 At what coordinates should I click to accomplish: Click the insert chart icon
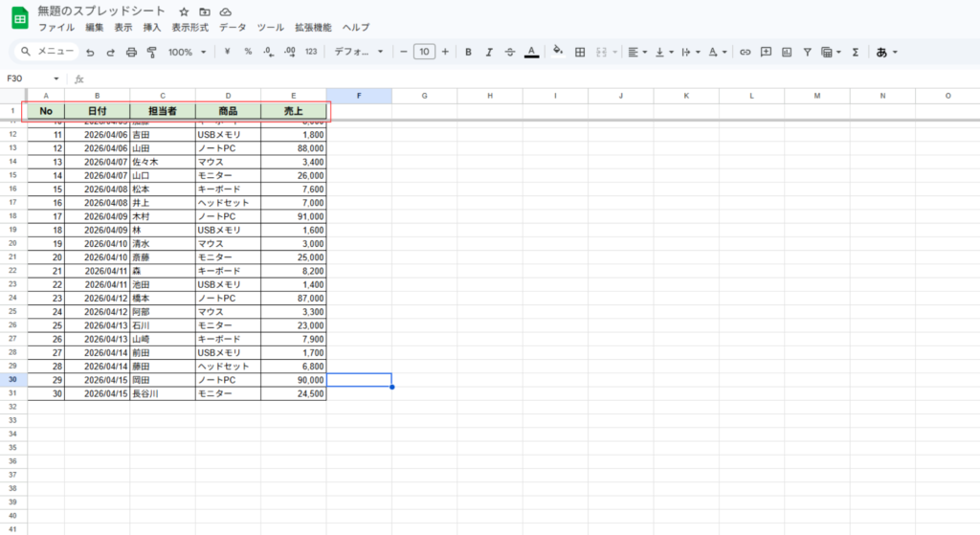[x=787, y=52]
